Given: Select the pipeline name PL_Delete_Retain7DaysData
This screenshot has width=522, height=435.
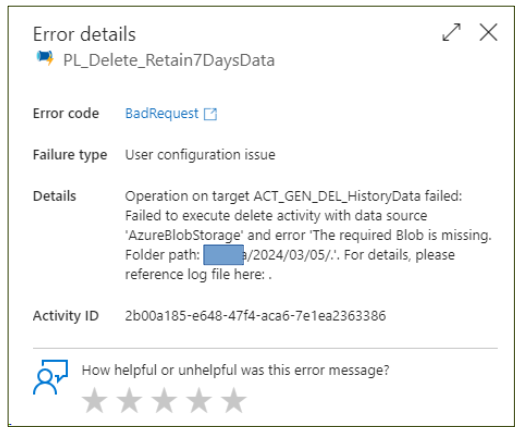Looking at the screenshot, I should (169, 61).
